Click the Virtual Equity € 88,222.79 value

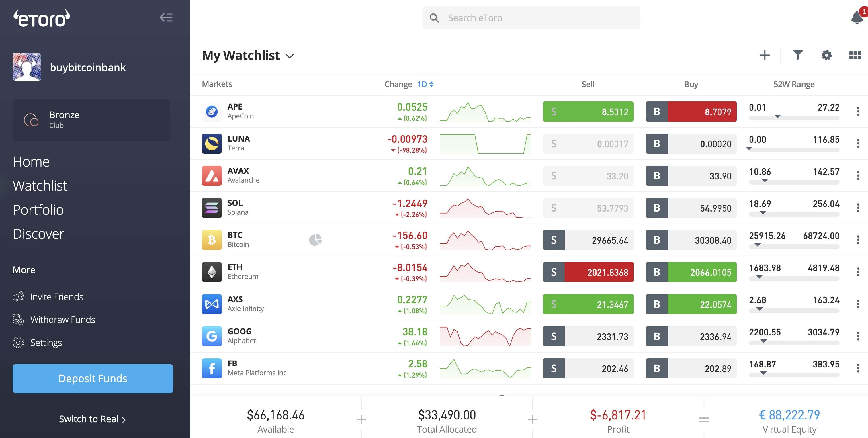(x=789, y=415)
